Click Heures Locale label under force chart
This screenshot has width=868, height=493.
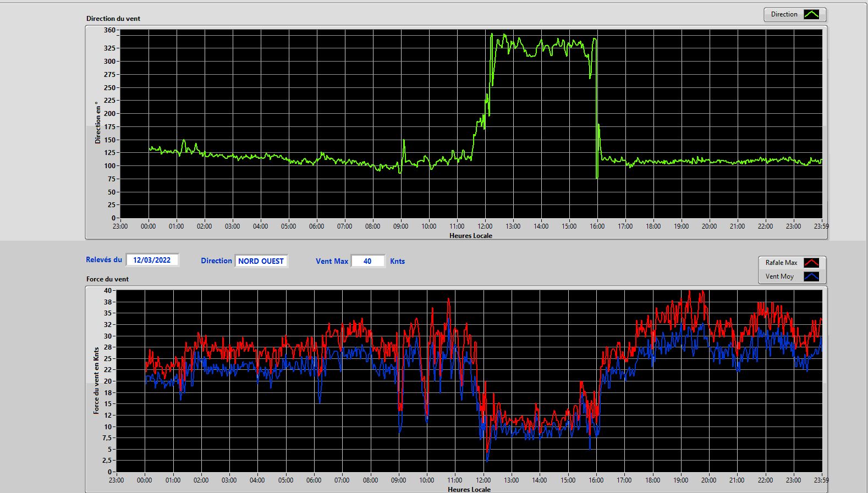point(469,489)
